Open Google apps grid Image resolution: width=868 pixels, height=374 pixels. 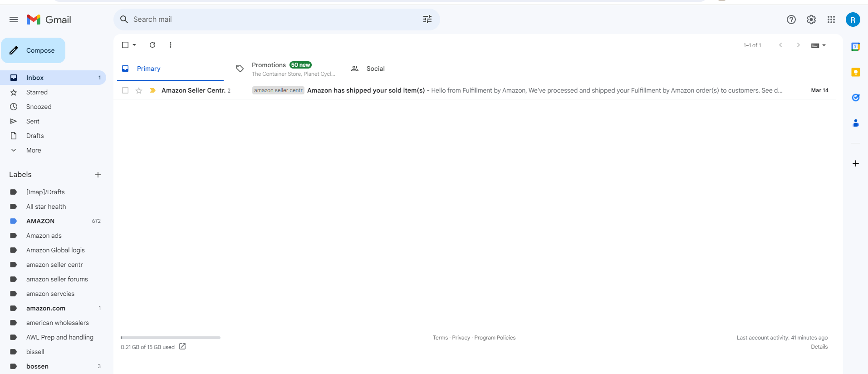(831, 20)
